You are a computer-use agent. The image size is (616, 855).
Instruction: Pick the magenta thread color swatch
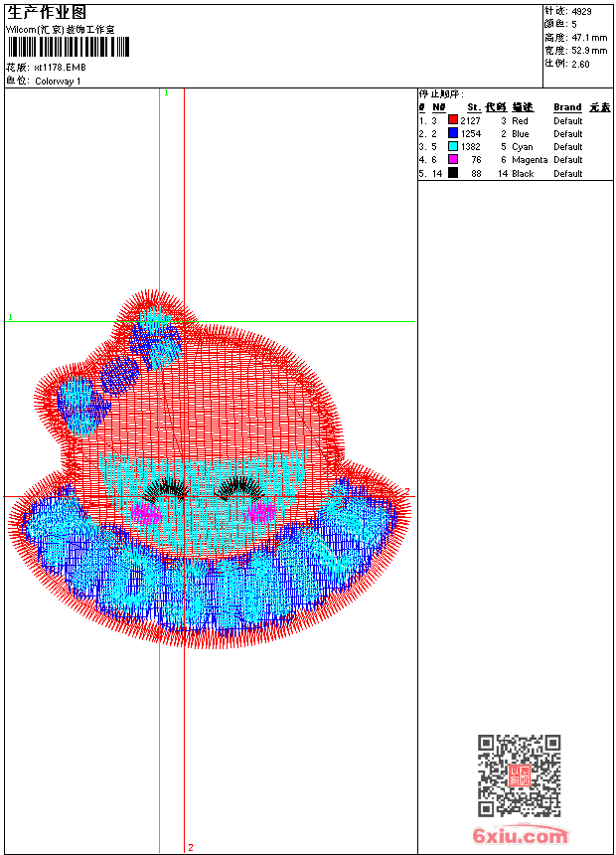[x=453, y=159]
